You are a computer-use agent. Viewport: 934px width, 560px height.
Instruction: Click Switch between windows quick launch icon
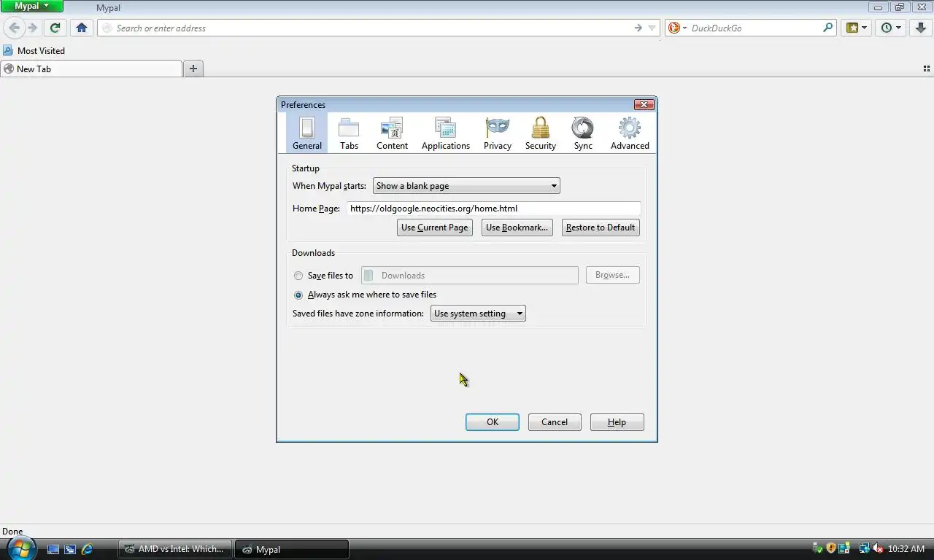[x=70, y=549]
